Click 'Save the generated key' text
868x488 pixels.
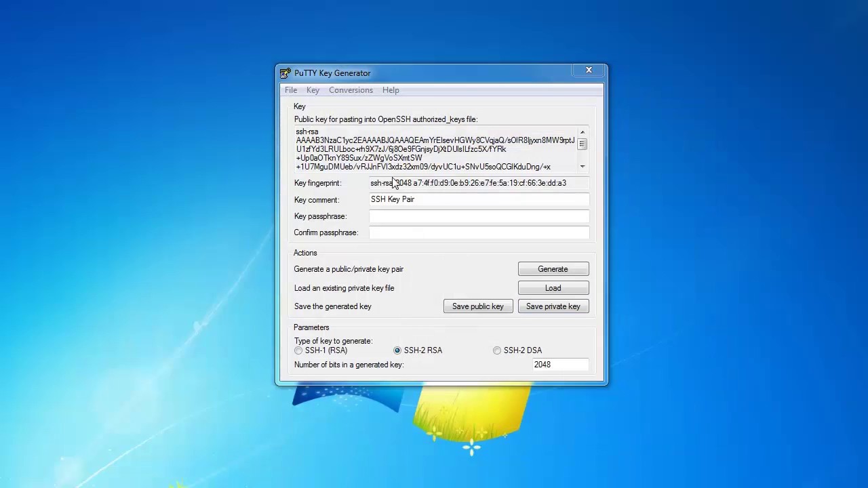coord(332,306)
